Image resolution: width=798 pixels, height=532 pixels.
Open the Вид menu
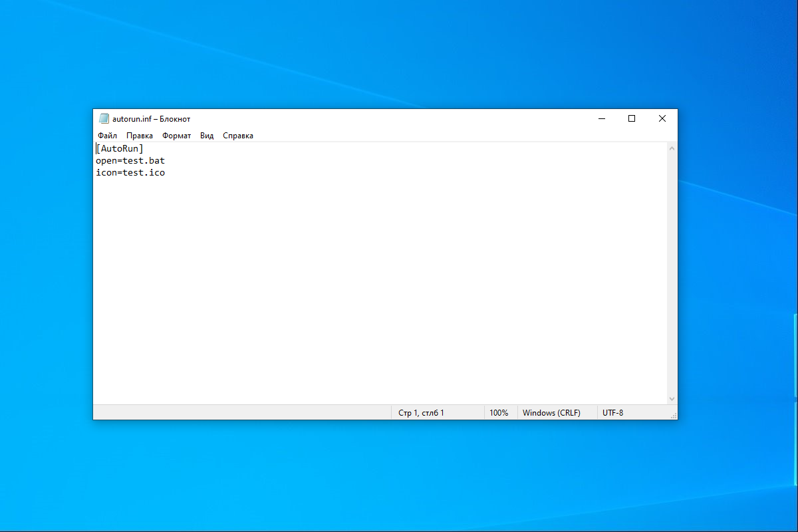pos(207,136)
